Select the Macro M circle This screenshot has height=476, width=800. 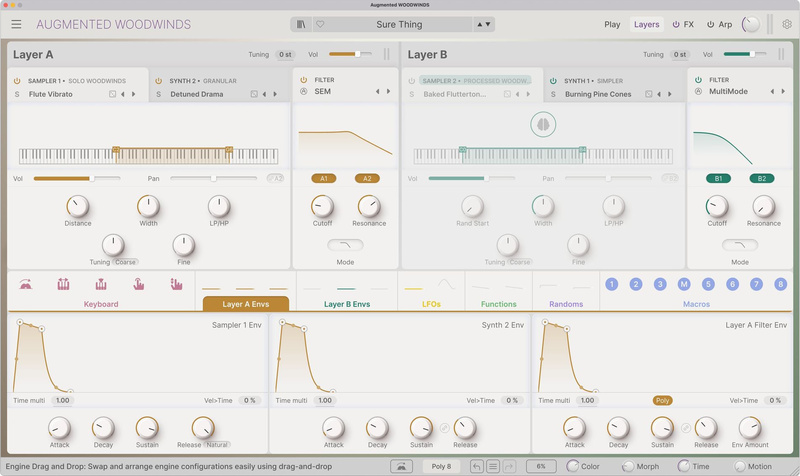pos(684,284)
